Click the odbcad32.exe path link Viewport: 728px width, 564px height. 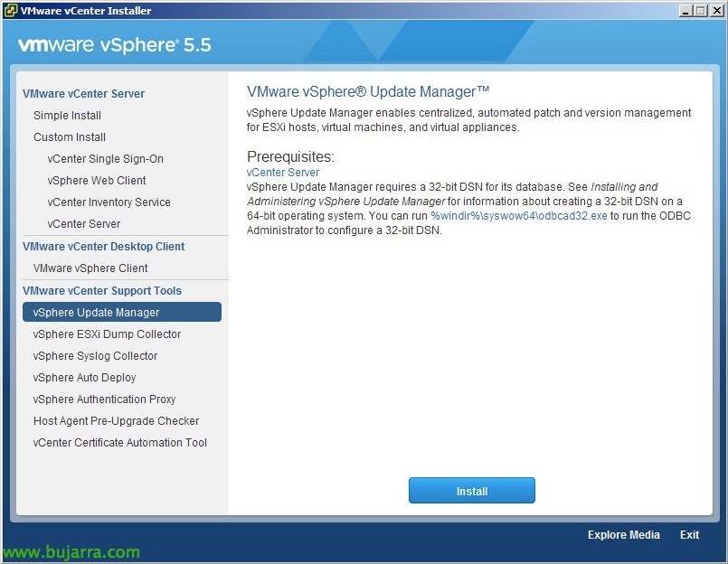[x=519, y=216]
